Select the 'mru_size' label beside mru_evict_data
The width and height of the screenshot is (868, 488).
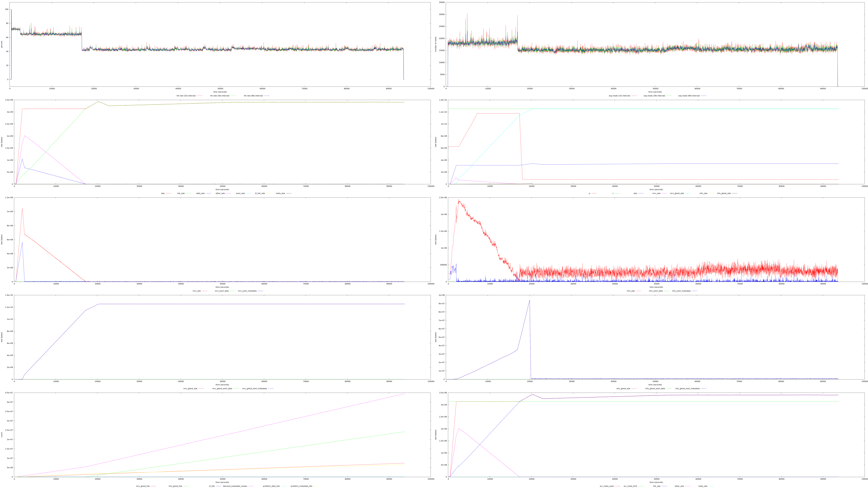pos(197,291)
